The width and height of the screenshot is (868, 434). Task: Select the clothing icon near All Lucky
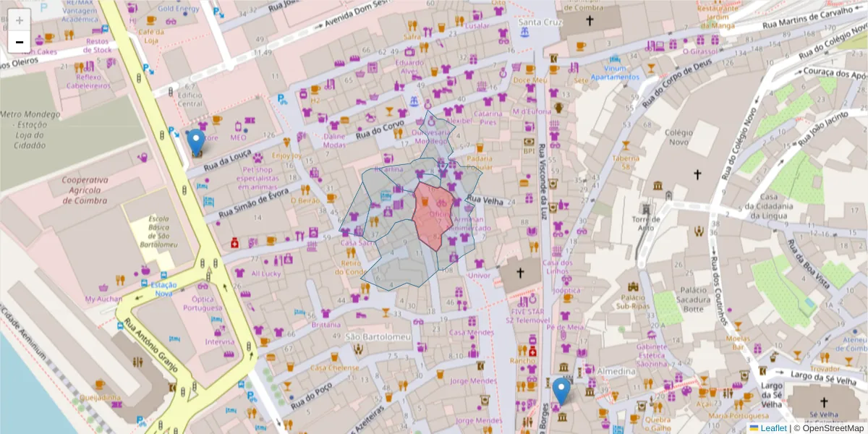coord(239,273)
